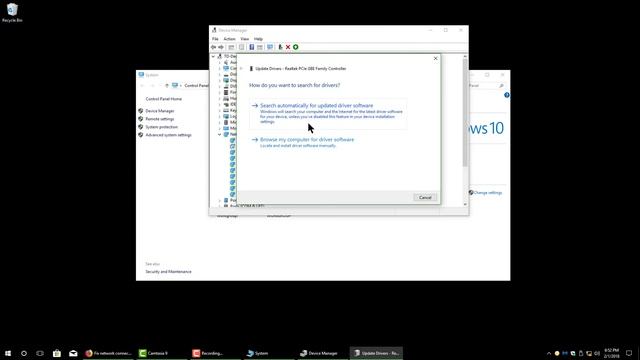Click blue Help icon in Device Manager toolbar
640x360 pixels.
tap(251, 47)
